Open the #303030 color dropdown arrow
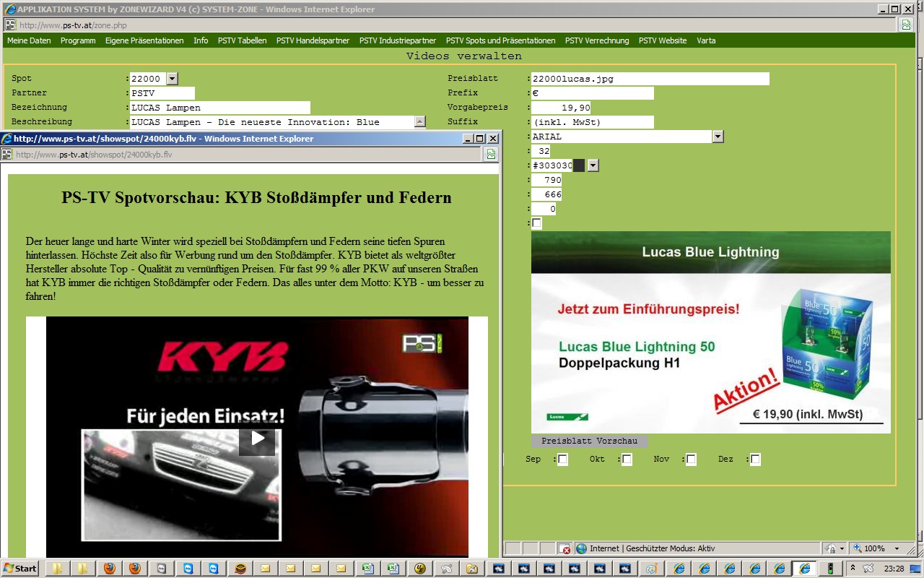The width and height of the screenshot is (924, 578). pos(593,165)
